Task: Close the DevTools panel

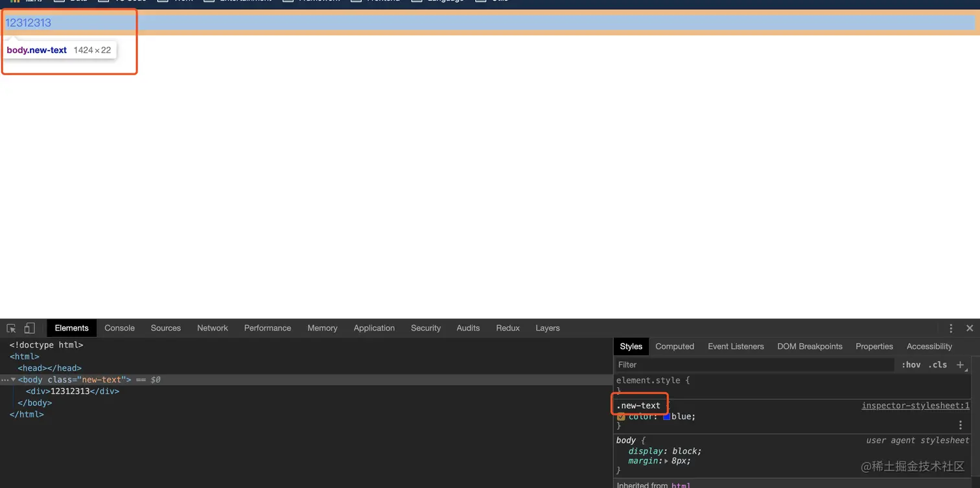Action: tap(970, 328)
